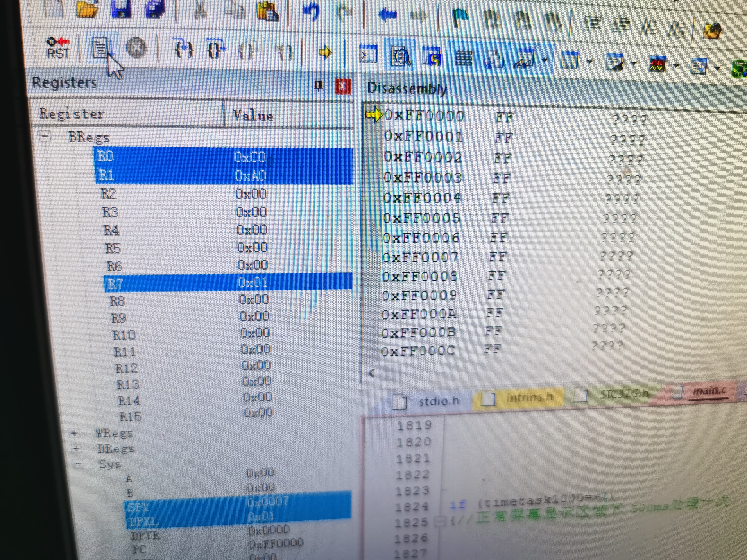Click the Cut scissors icon
The width and height of the screenshot is (747, 560).
(x=200, y=9)
